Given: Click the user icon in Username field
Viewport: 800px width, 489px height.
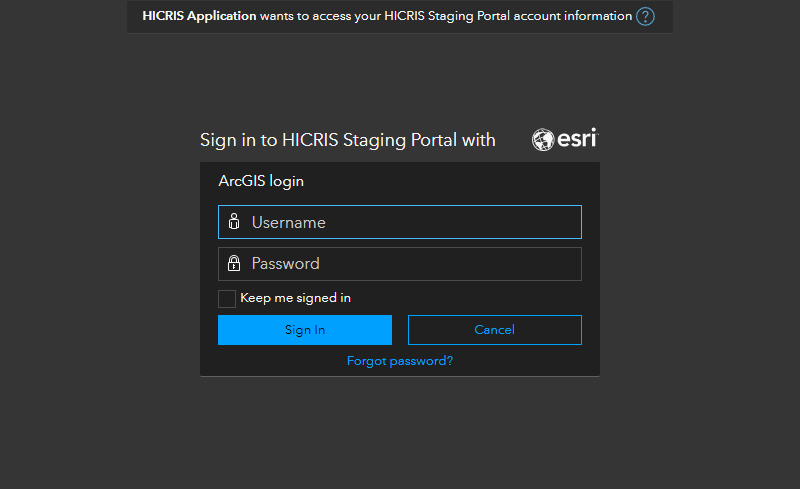Looking at the screenshot, I should pos(234,222).
